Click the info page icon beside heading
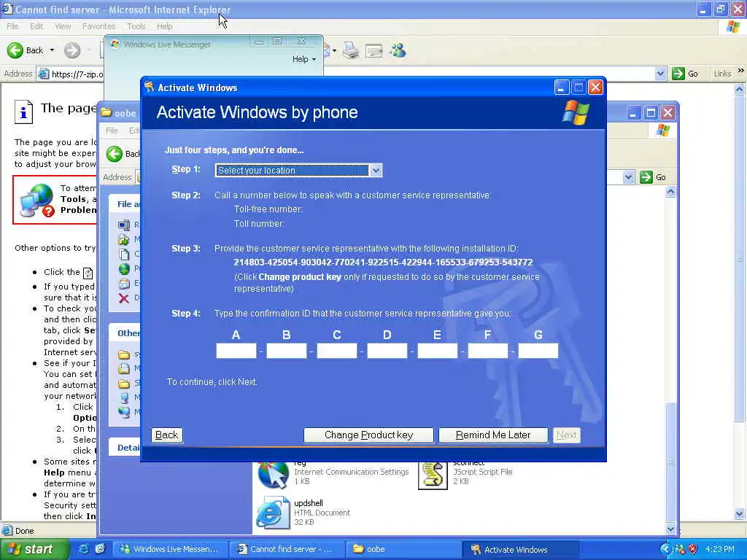 click(x=24, y=112)
